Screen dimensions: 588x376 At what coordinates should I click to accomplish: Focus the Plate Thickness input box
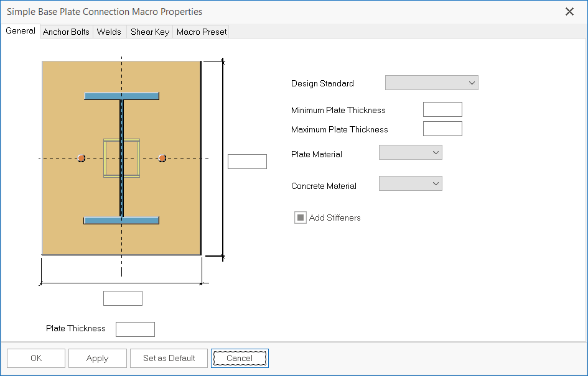click(135, 329)
